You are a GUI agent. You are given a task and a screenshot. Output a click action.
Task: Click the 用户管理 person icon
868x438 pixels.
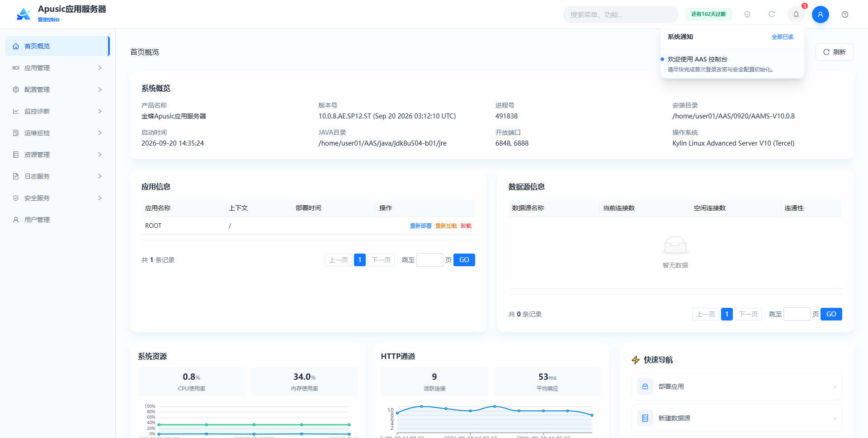tap(16, 220)
